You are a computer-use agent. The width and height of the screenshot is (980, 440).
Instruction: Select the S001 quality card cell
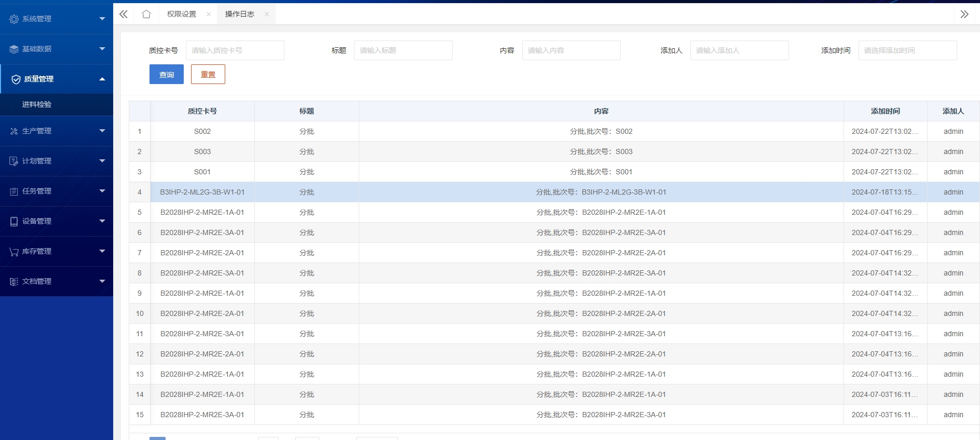click(x=202, y=172)
